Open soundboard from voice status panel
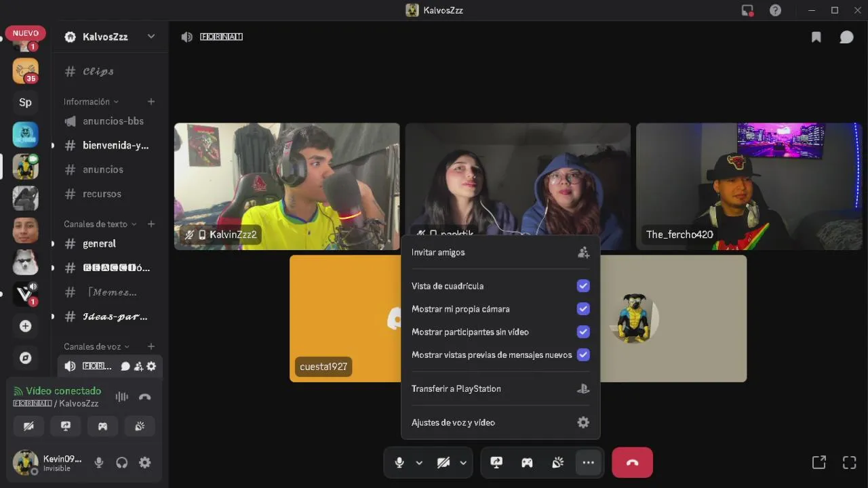The image size is (868, 488). click(140, 426)
